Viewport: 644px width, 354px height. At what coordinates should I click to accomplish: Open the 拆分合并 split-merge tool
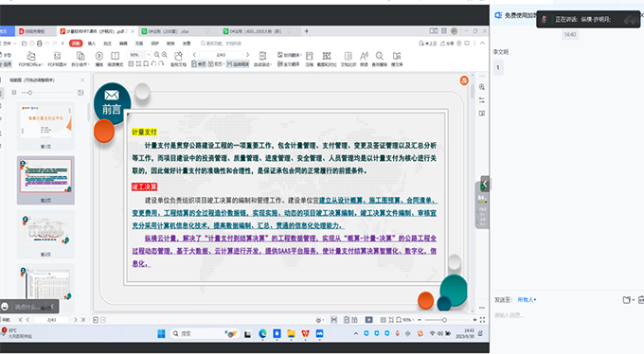(80, 59)
